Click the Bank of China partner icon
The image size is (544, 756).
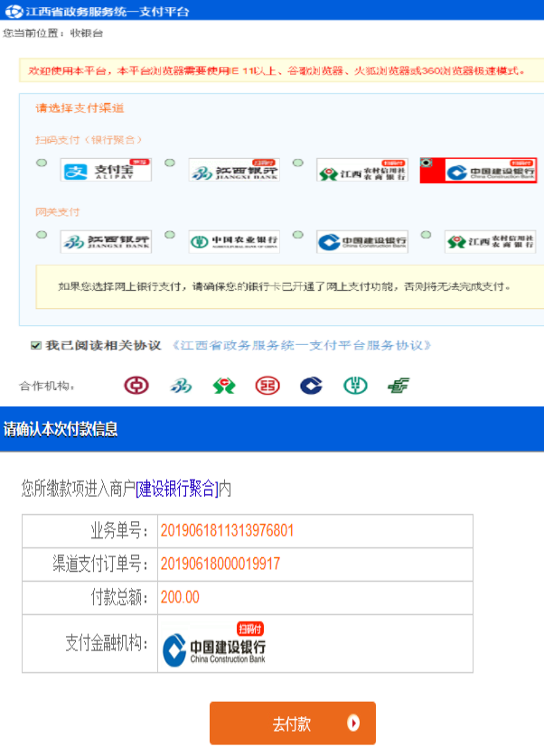[x=136, y=386]
